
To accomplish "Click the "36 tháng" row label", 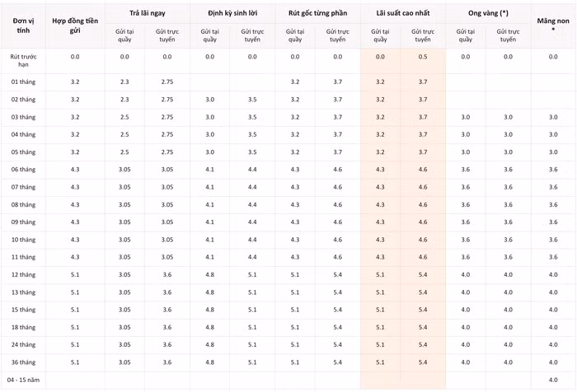I will pos(22,362).
